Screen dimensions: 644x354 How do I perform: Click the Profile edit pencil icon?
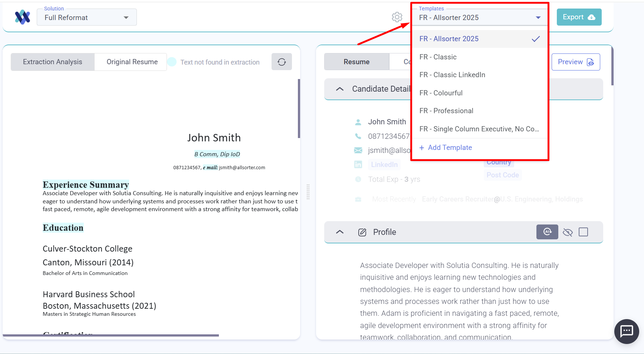362,232
